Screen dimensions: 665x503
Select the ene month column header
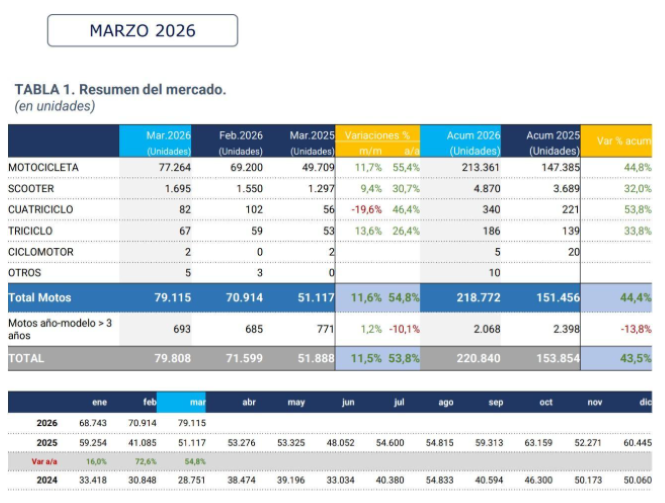99,402
